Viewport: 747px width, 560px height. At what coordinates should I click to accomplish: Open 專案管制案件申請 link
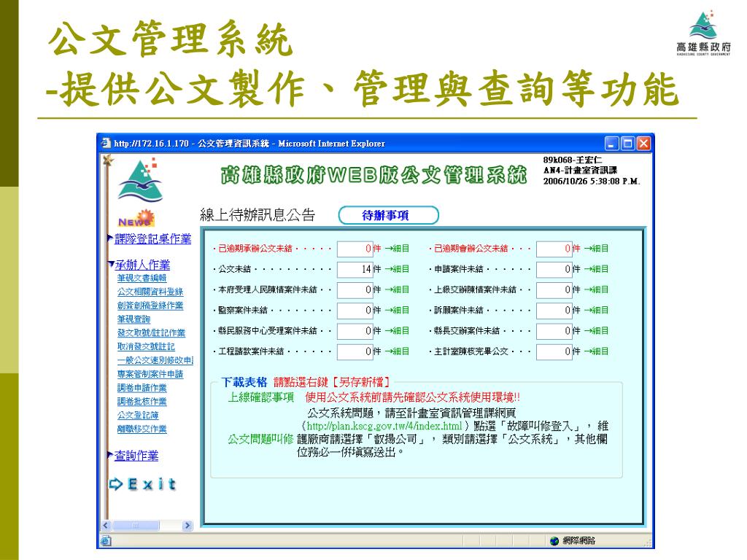pyautogui.click(x=150, y=374)
